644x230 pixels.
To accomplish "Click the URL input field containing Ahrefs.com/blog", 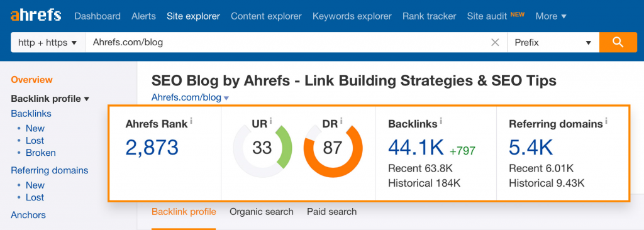I will click(287, 42).
